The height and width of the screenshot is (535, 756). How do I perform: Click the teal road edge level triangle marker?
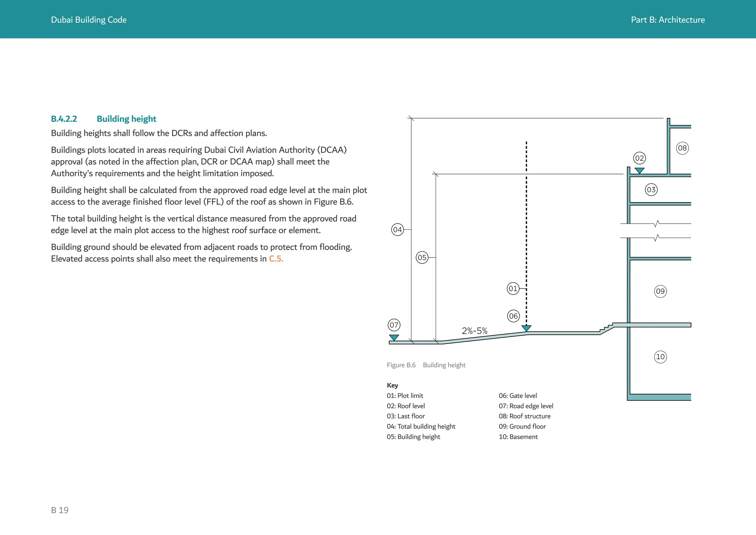(394, 337)
